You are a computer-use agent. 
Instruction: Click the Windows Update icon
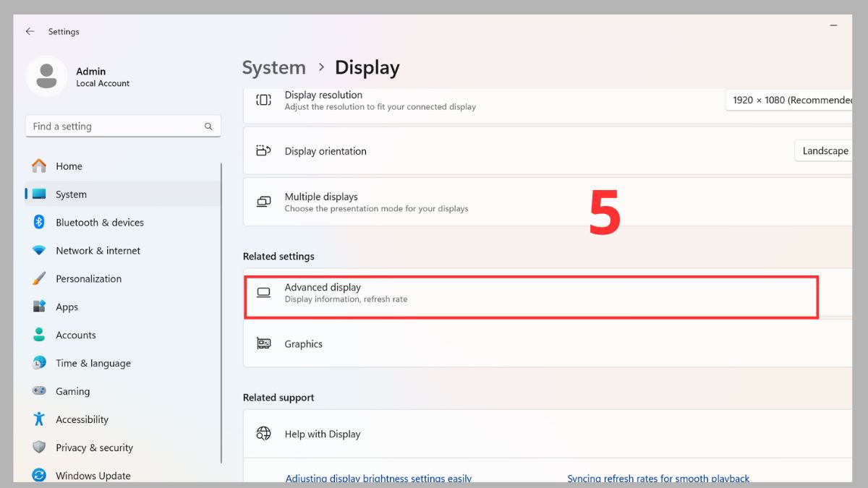tap(39, 476)
